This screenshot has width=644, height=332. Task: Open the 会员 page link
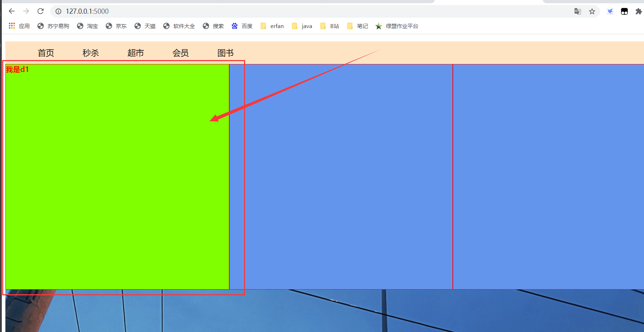[x=180, y=53]
